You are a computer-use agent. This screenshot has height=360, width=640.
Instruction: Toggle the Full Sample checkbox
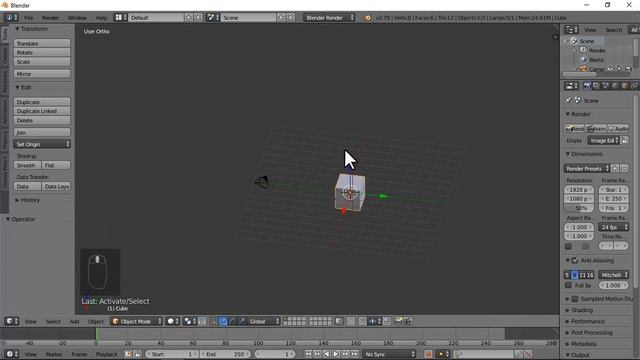(x=568, y=285)
